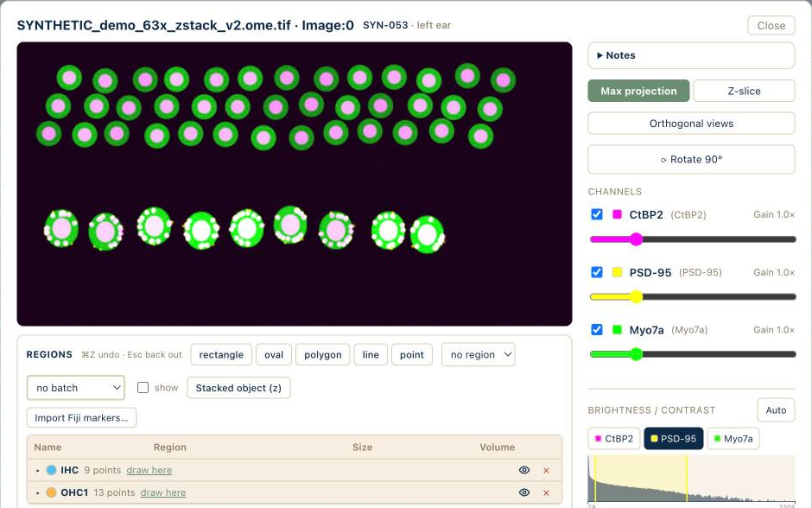
Task: Click the Myo7a Gain 1.0× value
Action: (774, 330)
